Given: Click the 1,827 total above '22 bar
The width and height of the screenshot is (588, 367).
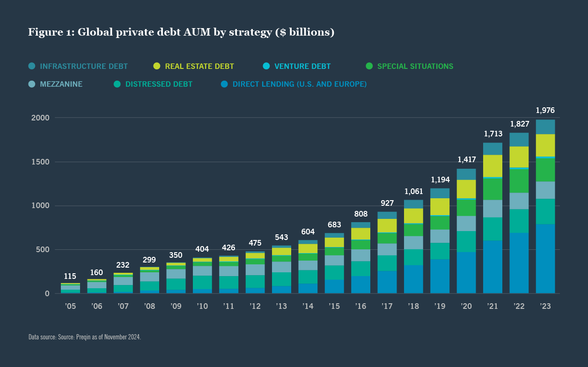Looking at the screenshot, I should tap(519, 124).
